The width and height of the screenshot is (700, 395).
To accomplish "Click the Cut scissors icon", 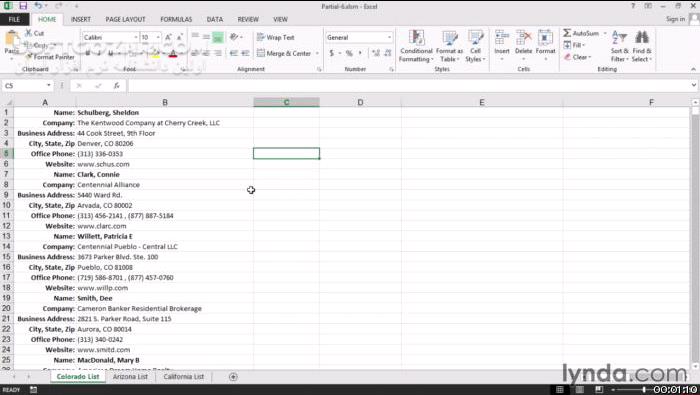I will (29, 33).
